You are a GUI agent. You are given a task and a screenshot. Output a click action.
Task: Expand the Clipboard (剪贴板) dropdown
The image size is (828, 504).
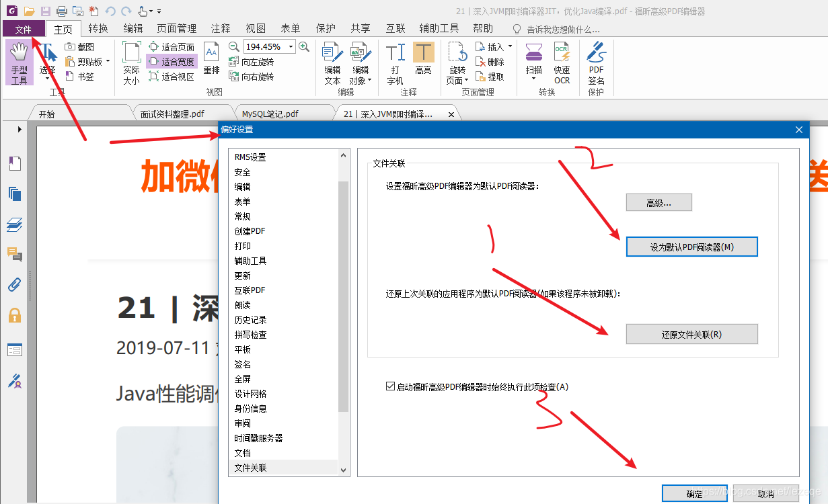coord(106,61)
